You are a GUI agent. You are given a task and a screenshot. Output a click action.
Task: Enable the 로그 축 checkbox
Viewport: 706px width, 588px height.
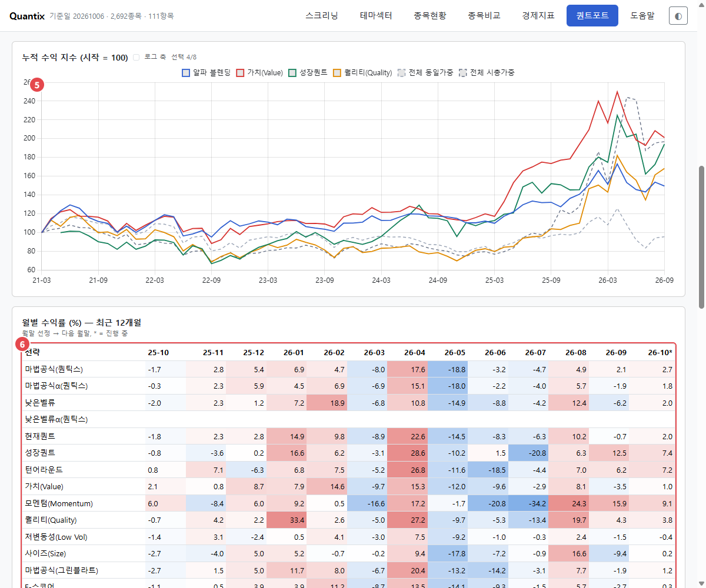tap(136, 58)
